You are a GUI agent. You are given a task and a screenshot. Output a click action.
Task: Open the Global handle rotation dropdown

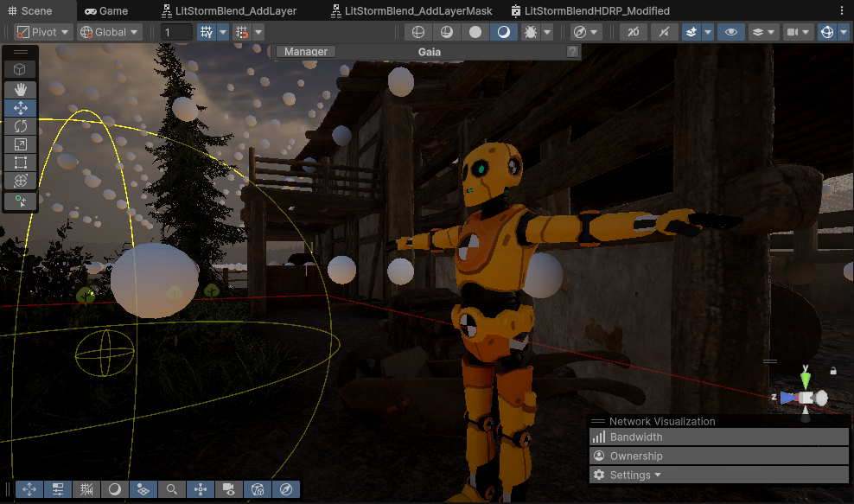pyautogui.click(x=109, y=32)
